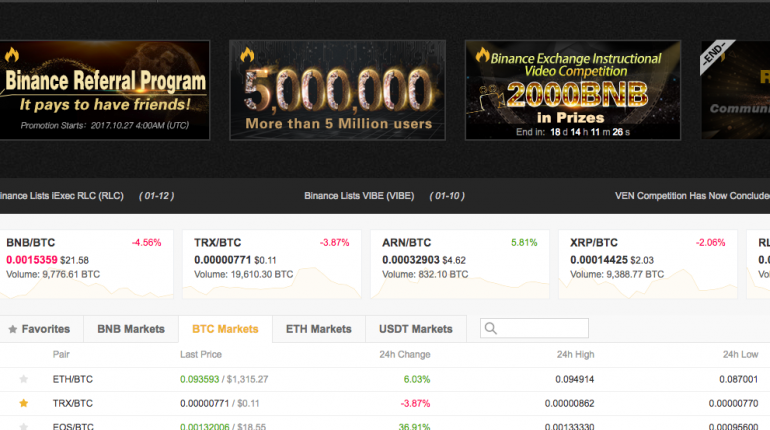
Task: Switch to the ETH Markets tab
Action: pyautogui.click(x=318, y=329)
